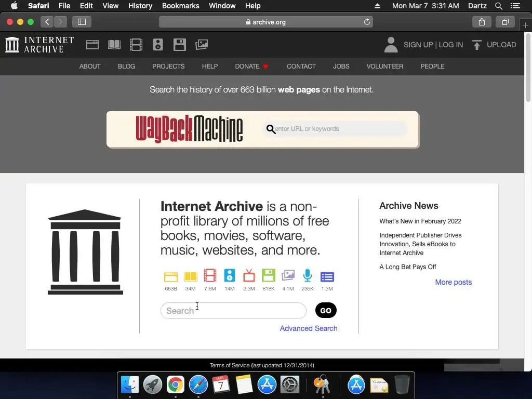
Task: Open the PEOPLE link
Action: point(432,66)
